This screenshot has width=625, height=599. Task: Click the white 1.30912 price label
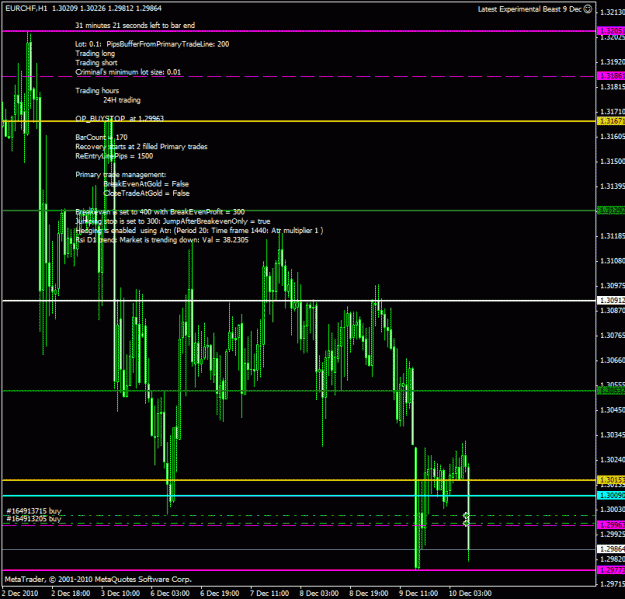(x=611, y=300)
